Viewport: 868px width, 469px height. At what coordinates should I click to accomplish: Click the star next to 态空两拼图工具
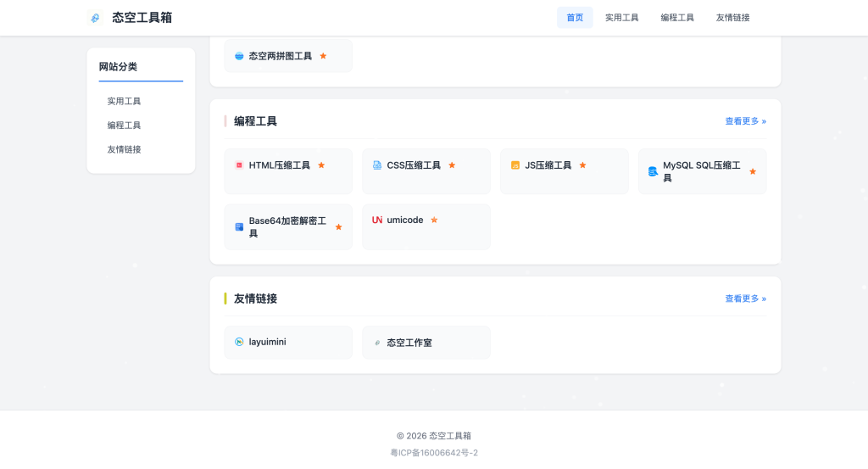pyautogui.click(x=323, y=56)
